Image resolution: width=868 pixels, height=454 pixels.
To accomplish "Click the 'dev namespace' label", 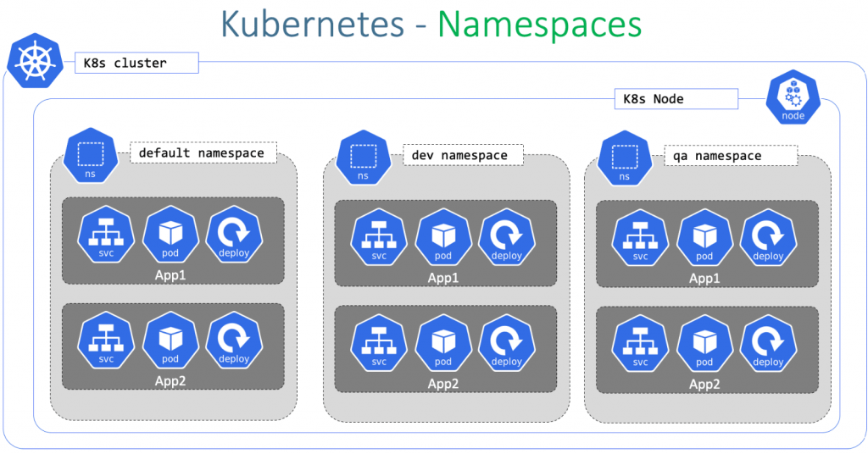I will pos(463,155).
